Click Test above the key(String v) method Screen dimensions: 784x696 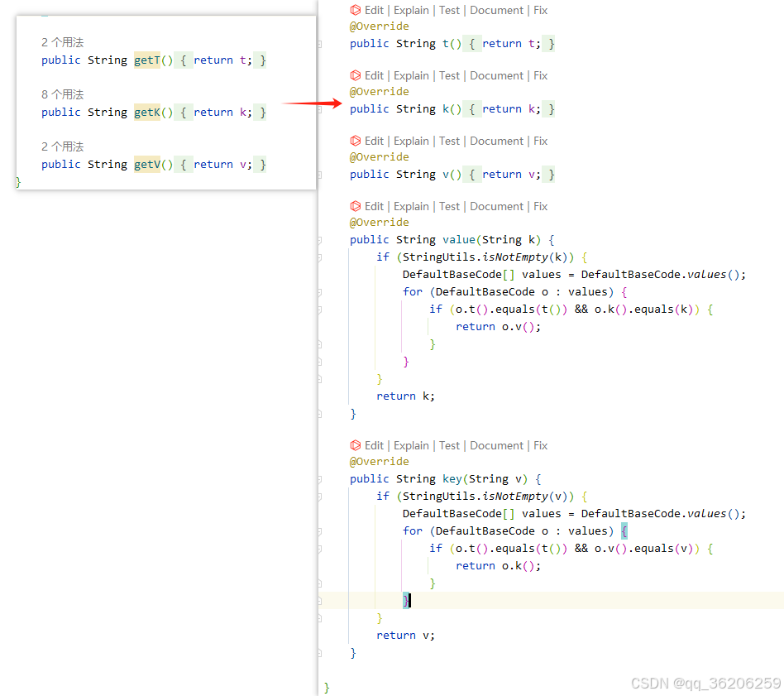coord(449,445)
